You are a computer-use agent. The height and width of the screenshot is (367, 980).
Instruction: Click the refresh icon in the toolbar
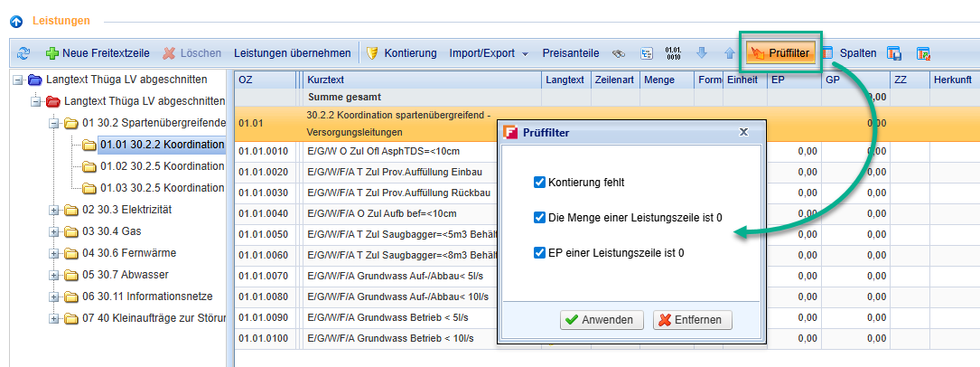(23, 54)
